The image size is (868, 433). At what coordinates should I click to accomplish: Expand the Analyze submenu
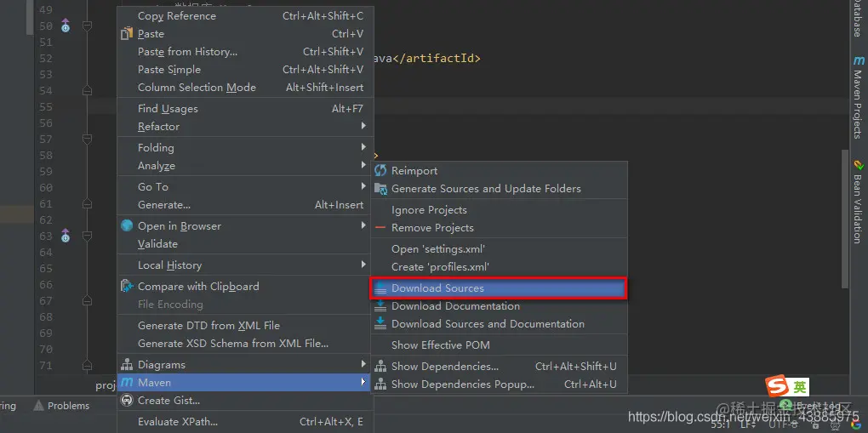point(245,166)
